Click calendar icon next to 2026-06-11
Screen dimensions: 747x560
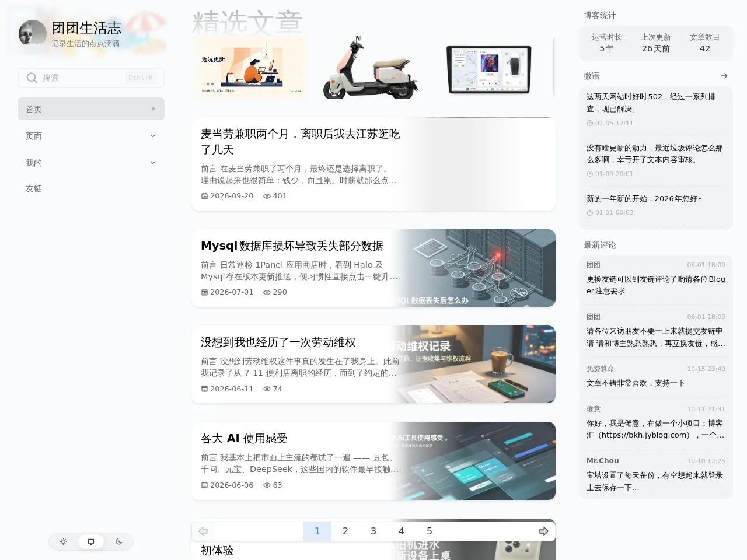tap(204, 388)
